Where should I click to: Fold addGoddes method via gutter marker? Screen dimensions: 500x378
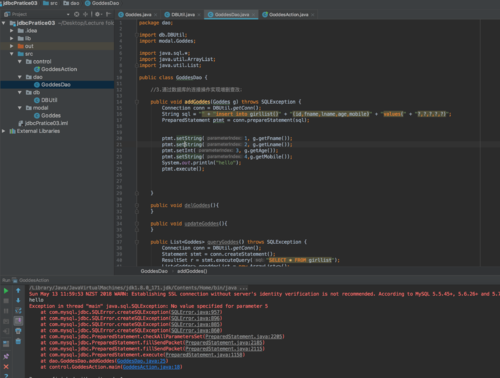click(137, 102)
